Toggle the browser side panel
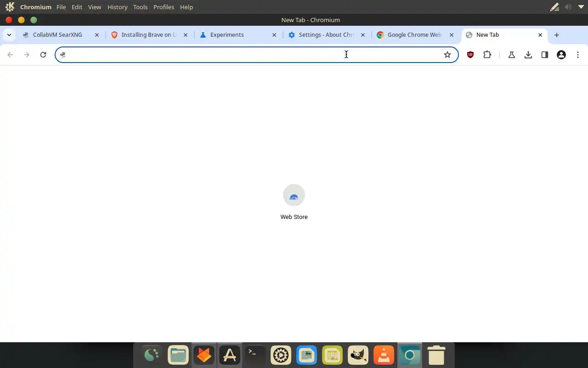The width and height of the screenshot is (588, 368). point(545,55)
